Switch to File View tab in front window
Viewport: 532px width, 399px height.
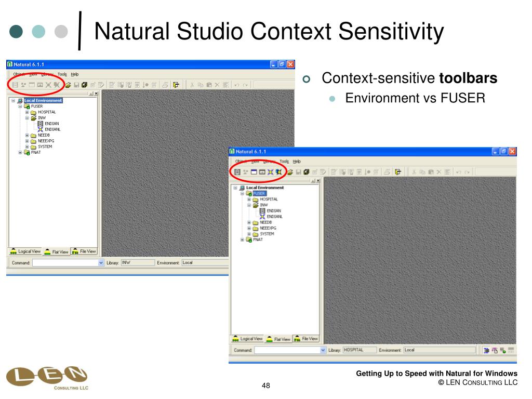[306, 339]
